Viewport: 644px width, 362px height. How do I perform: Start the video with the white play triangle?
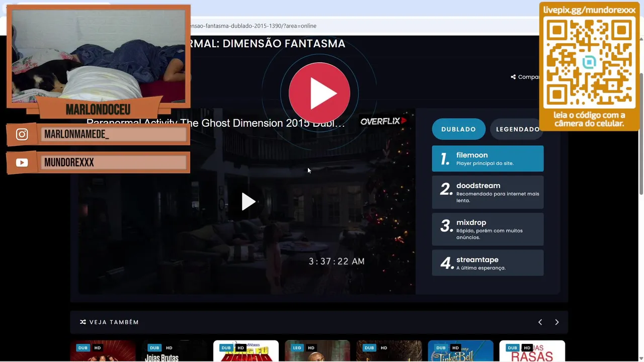point(248,202)
